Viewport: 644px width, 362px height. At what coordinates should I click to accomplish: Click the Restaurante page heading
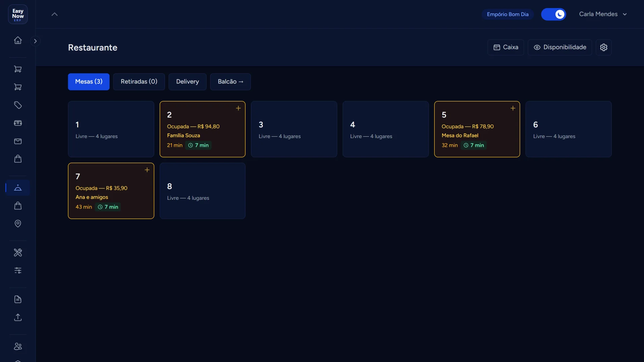93,48
